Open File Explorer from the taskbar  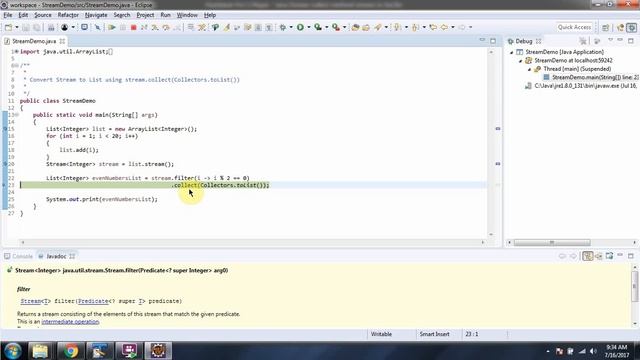(40, 351)
